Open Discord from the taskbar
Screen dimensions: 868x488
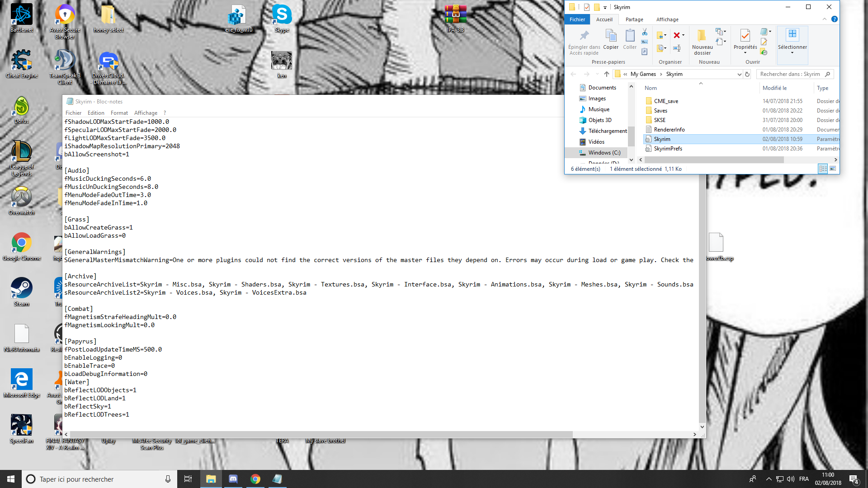233,479
